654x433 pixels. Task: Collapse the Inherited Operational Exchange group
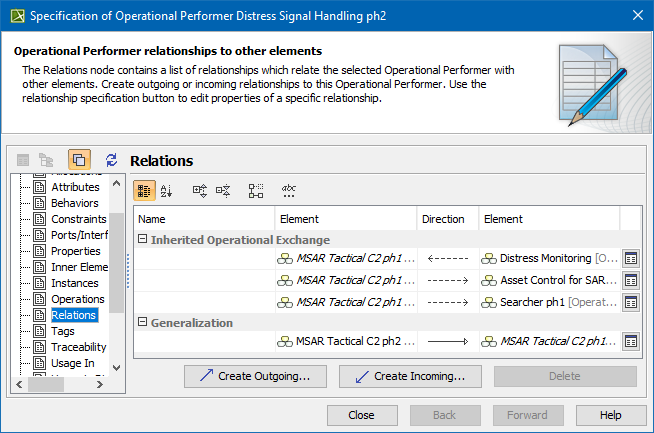coord(142,240)
